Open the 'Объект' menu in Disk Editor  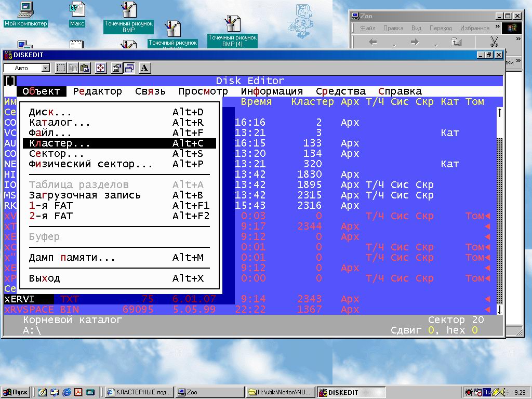[x=41, y=91]
